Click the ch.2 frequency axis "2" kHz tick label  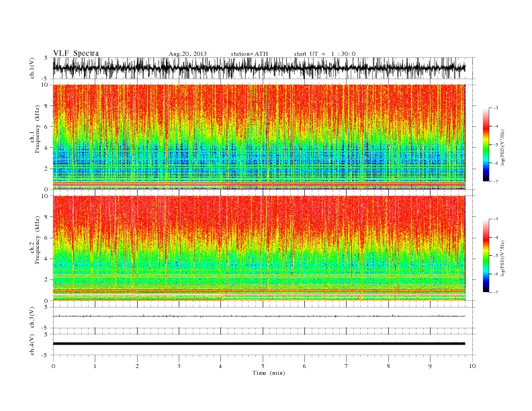pos(46,280)
